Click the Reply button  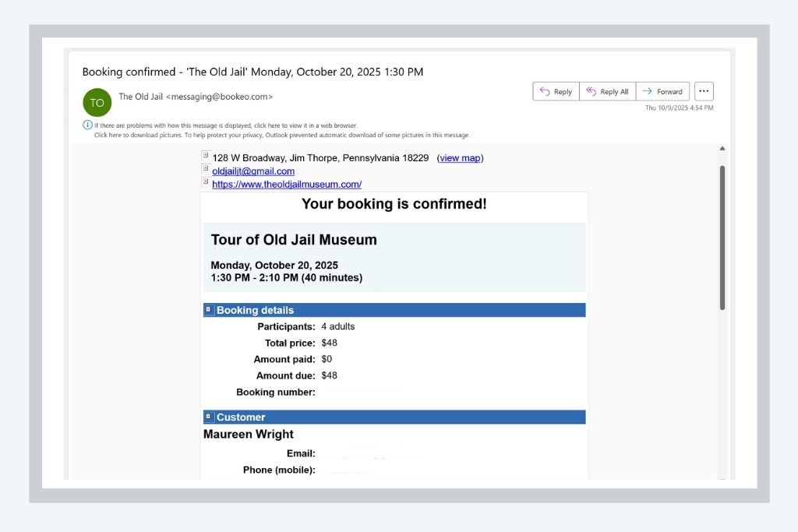click(556, 92)
